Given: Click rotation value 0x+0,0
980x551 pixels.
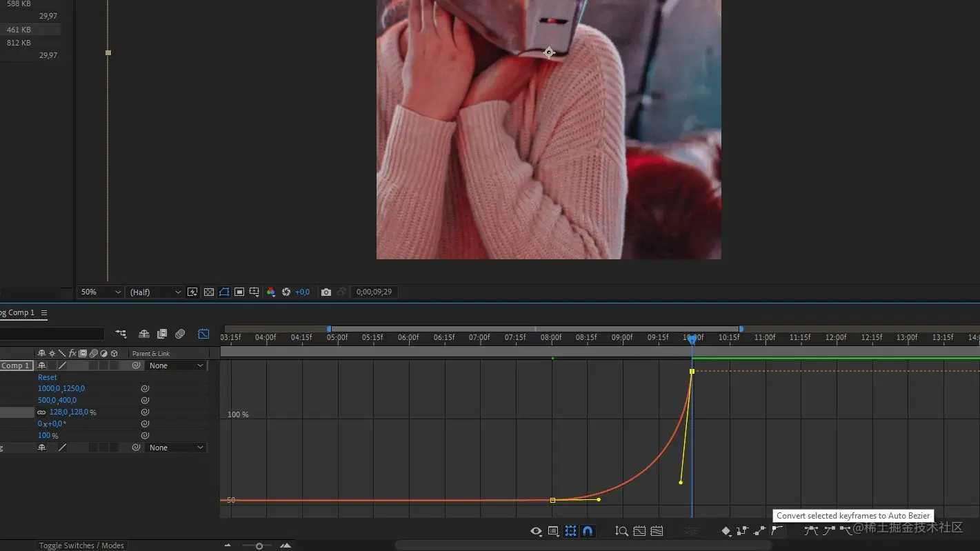Looking at the screenshot, I should (x=52, y=423).
